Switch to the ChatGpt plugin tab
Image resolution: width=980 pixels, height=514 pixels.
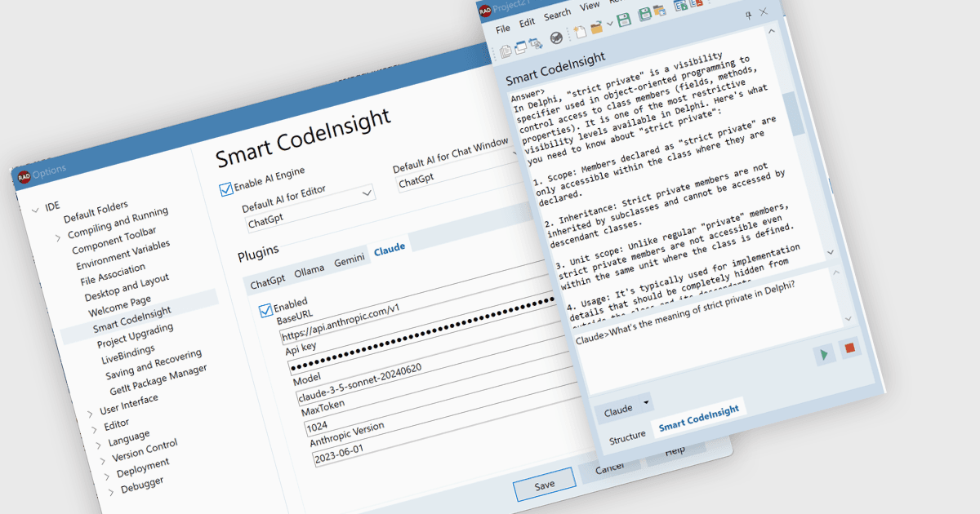point(267,282)
